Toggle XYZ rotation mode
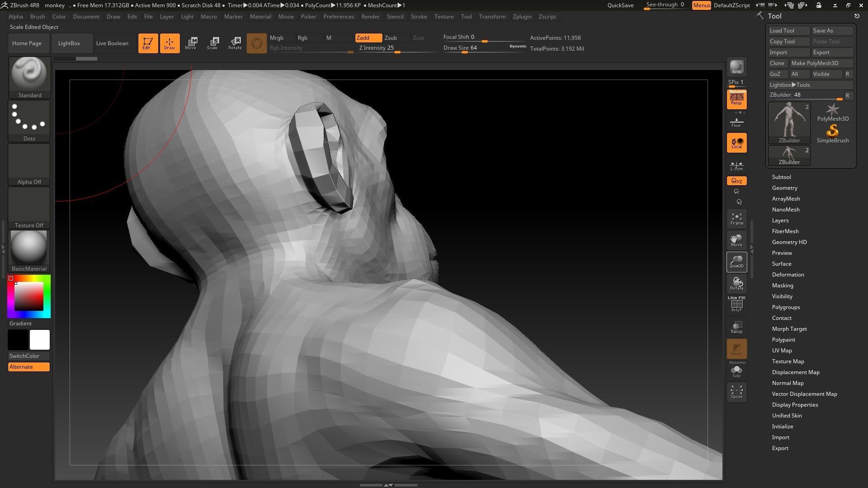This screenshot has width=868, height=488. click(736, 181)
